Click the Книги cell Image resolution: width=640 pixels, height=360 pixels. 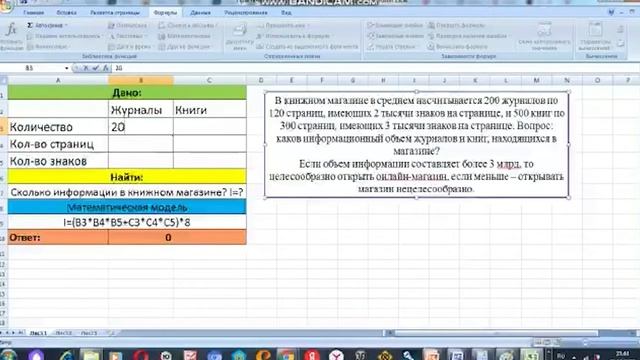210,109
